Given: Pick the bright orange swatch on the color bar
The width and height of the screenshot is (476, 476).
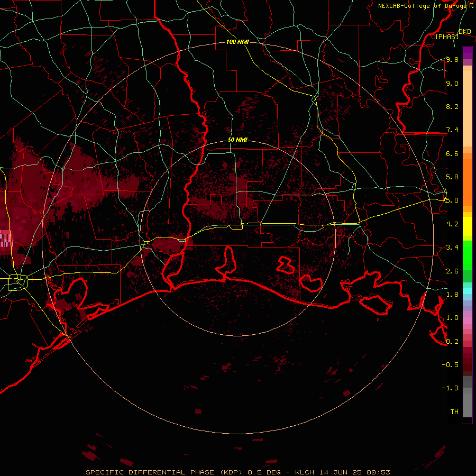Looking at the screenshot, I should pos(467,182).
